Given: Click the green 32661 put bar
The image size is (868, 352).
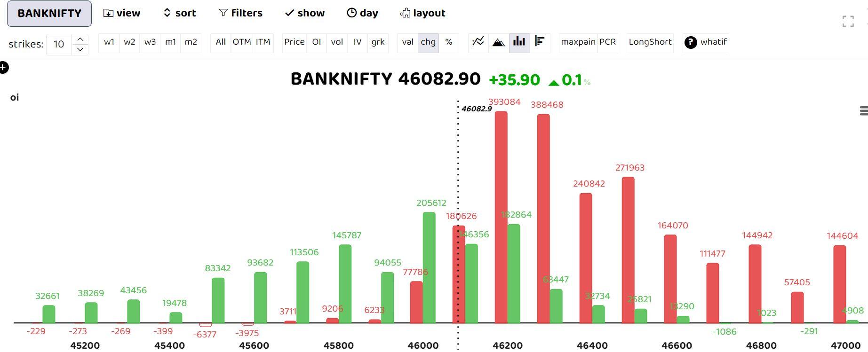Looking at the screenshot, I should (x=49, y=314).
